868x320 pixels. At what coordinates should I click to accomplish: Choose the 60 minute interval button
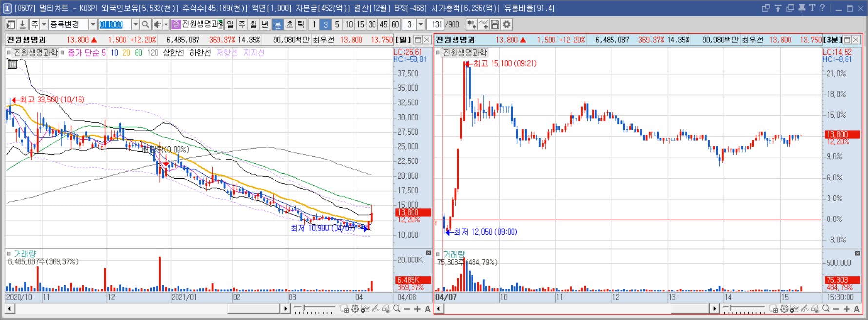[x=395, y=24]
